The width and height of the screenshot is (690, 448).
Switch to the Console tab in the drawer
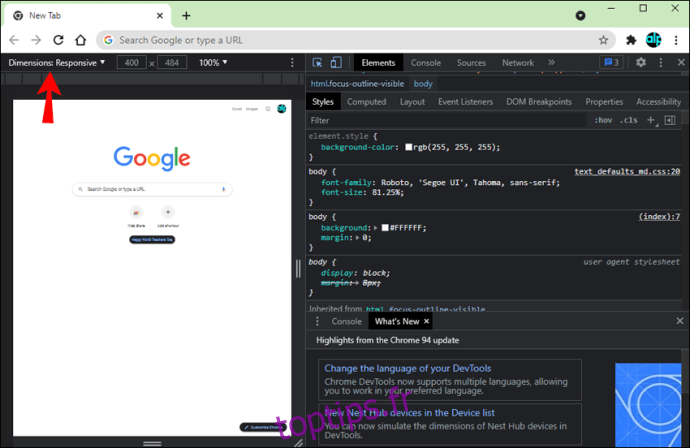tap(346, 321)
